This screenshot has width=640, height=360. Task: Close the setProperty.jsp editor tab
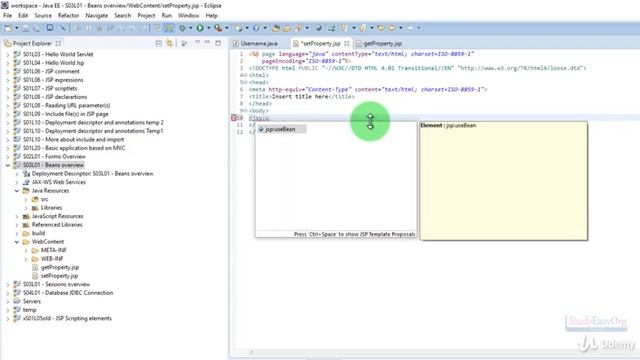347,43
